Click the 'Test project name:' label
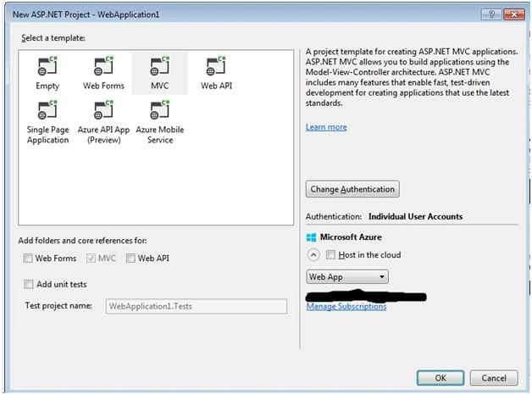The image size is (532, 395). pos(58,305)
